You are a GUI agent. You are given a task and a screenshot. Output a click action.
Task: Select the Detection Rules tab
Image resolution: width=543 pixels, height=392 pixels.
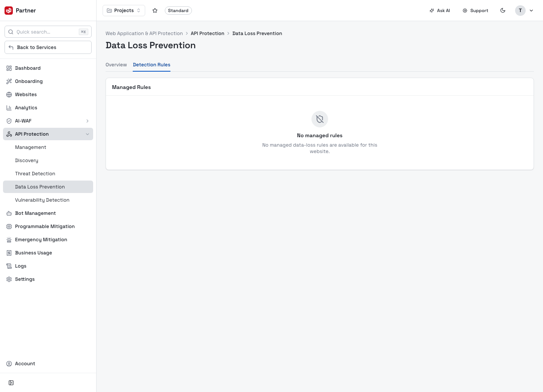click(152, 65)
